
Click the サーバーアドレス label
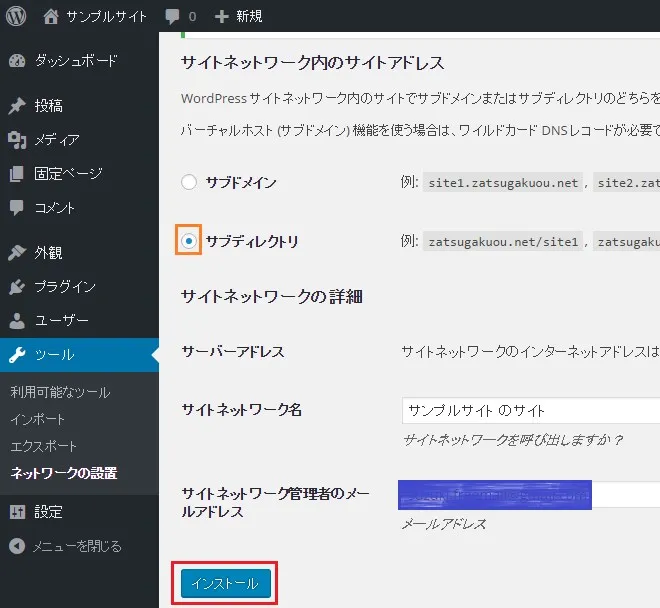click(x=233, y=352)
